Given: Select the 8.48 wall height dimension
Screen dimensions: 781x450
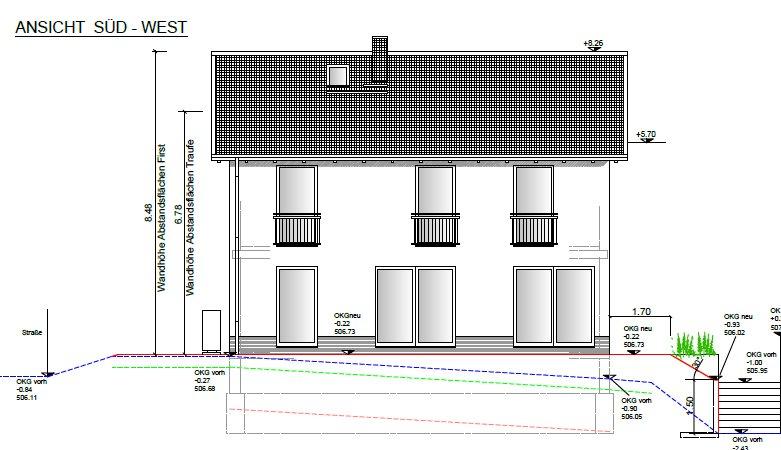Looking at the screenshot, I should click(x=148, y=211).
